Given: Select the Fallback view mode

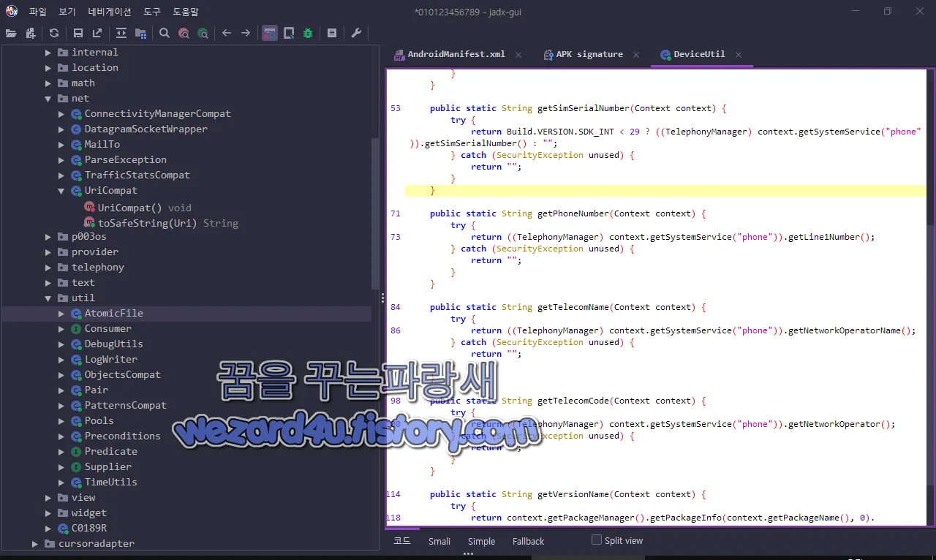Looking at the screenshot, I should (528, 541).
